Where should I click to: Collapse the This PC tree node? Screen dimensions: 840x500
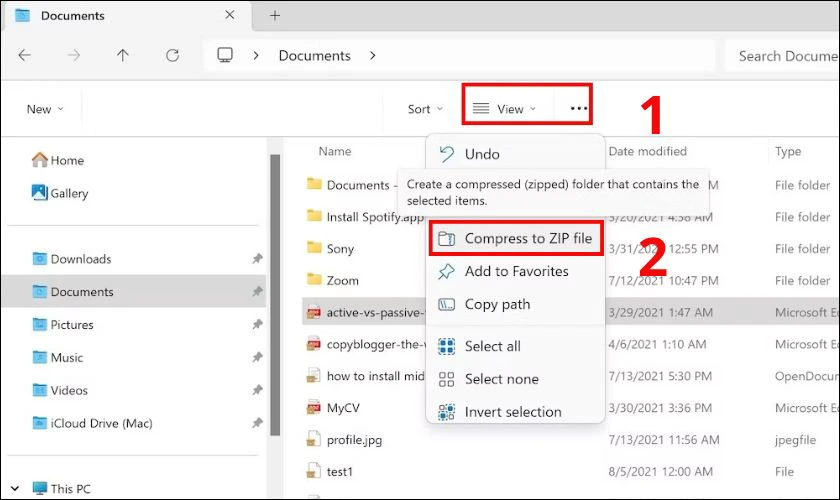[15, 488]
